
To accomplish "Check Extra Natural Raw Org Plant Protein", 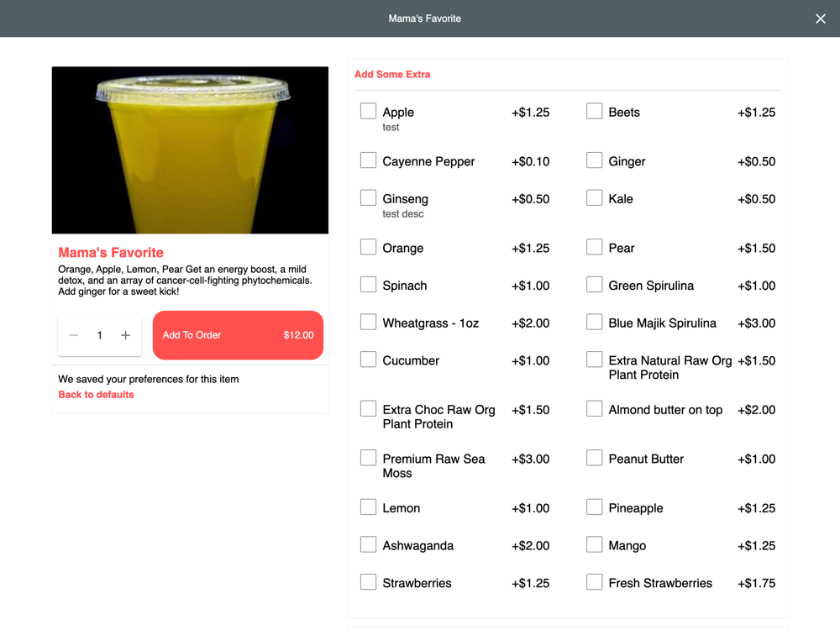I will pyautogui.click(x=594, y=360).
